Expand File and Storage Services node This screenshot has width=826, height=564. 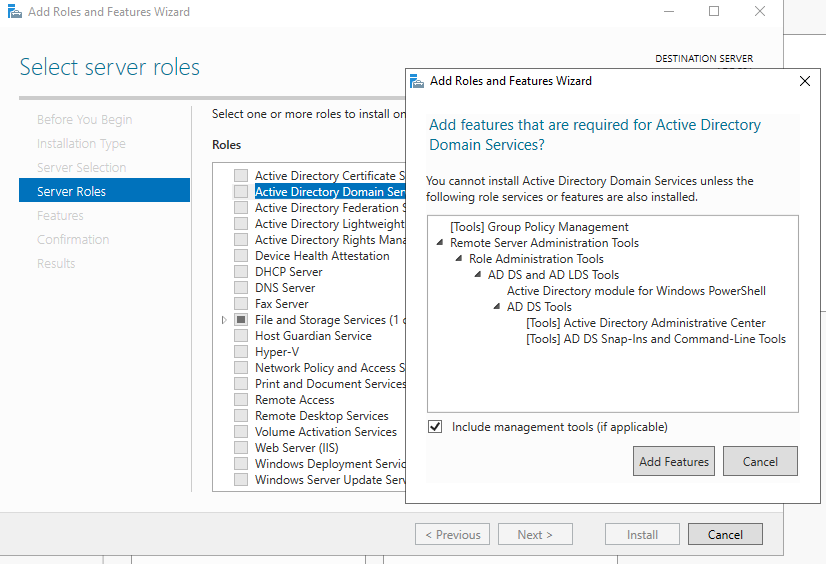[x=224, y=320]
